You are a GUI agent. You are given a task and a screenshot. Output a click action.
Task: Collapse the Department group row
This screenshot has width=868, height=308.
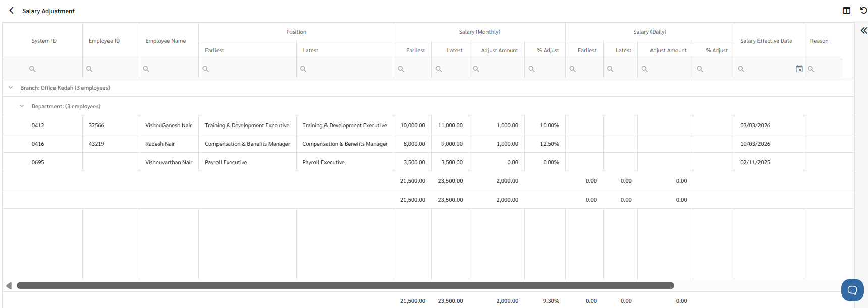pyautogui.click(x=22, y=106)
